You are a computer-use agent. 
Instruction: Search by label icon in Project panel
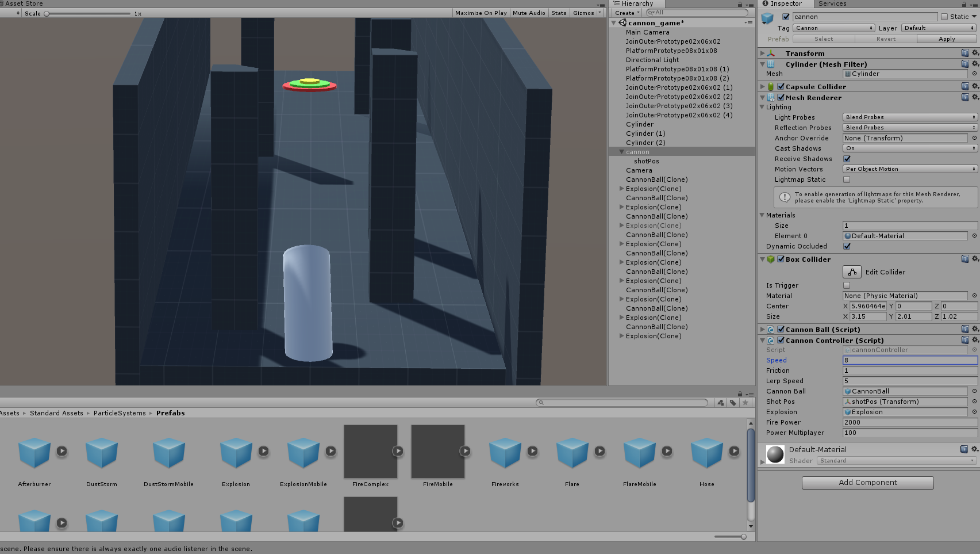point(733,403)
